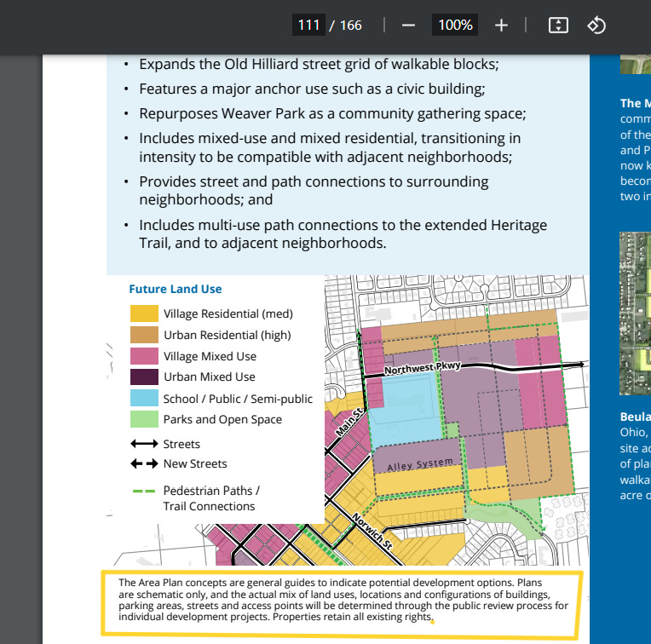Click bullet 'Provides street and path connections'
The image size is (651, 644).
tap(314, 191)
